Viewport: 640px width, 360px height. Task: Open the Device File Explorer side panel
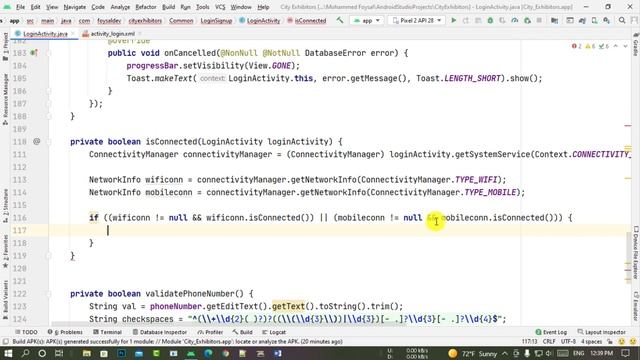point(636,252)
